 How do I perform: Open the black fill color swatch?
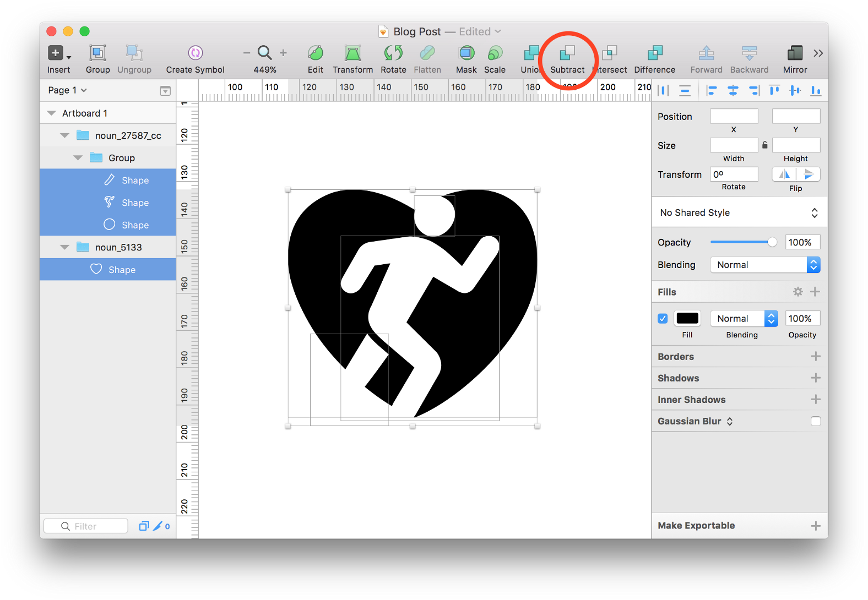pyautogui.click(x=687, y=319)
